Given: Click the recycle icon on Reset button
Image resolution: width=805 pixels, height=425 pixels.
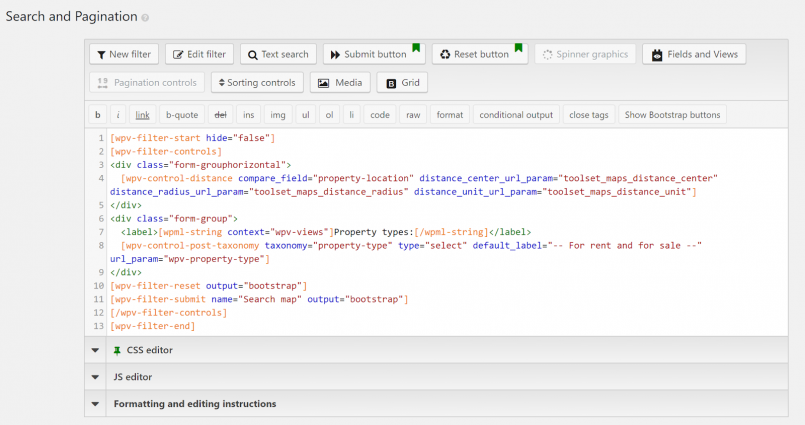Looking at the screenshot, I should [445, 54].
